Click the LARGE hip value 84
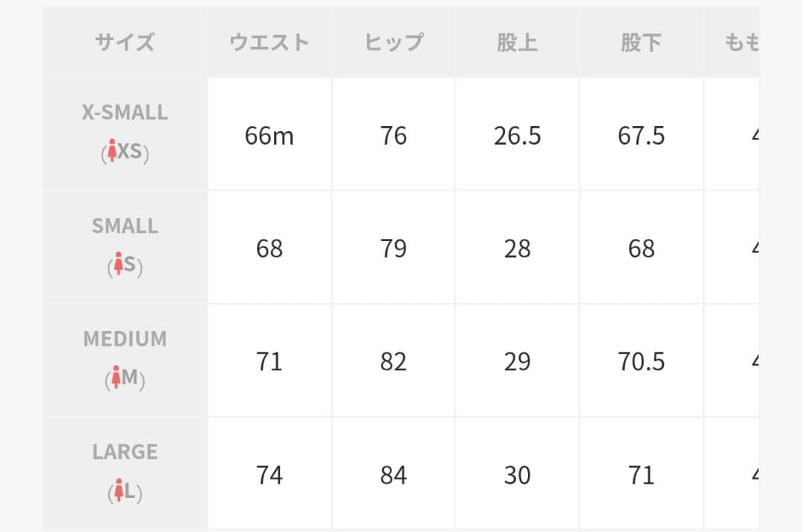802x532 pixels. tap(394, 474)
